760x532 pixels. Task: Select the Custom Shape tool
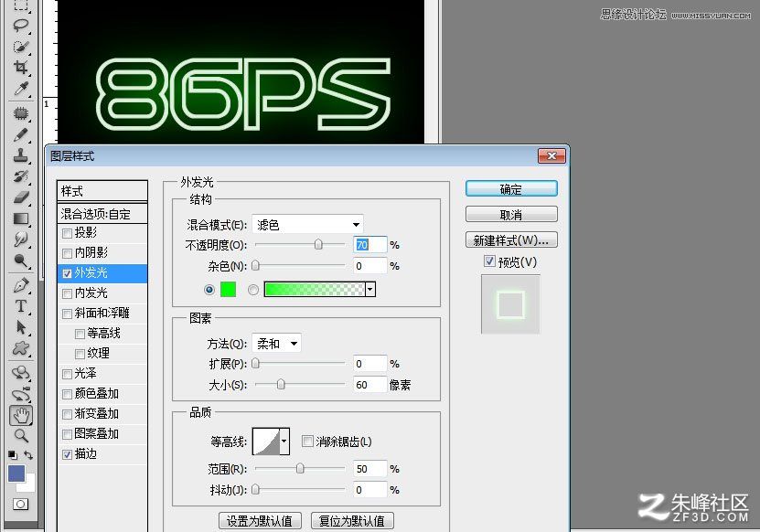coord(21,348)
